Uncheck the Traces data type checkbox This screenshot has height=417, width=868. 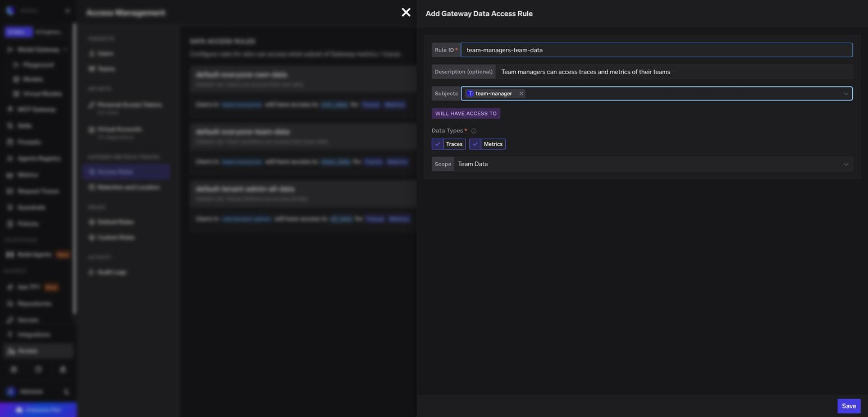437,144
